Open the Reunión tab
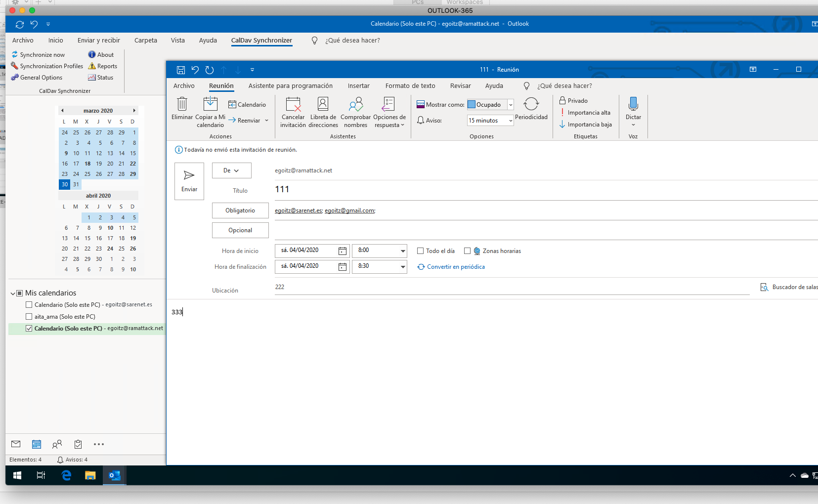Image resolution: width=818 pixels, height=504 pixels. pos(221,86)
